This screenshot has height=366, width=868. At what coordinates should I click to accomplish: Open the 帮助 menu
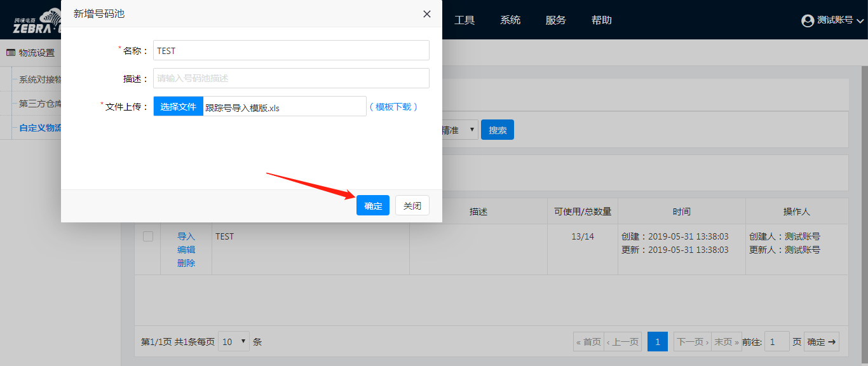602,20
